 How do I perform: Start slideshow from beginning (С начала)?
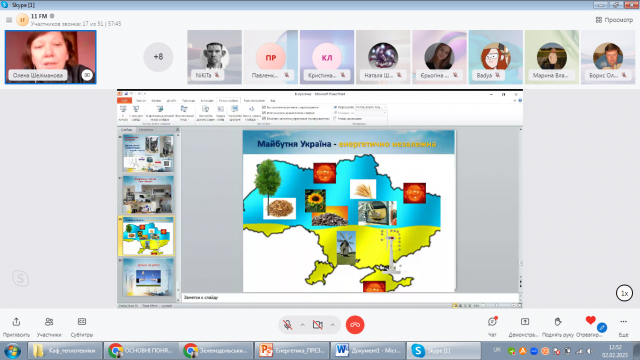[123, 113]
